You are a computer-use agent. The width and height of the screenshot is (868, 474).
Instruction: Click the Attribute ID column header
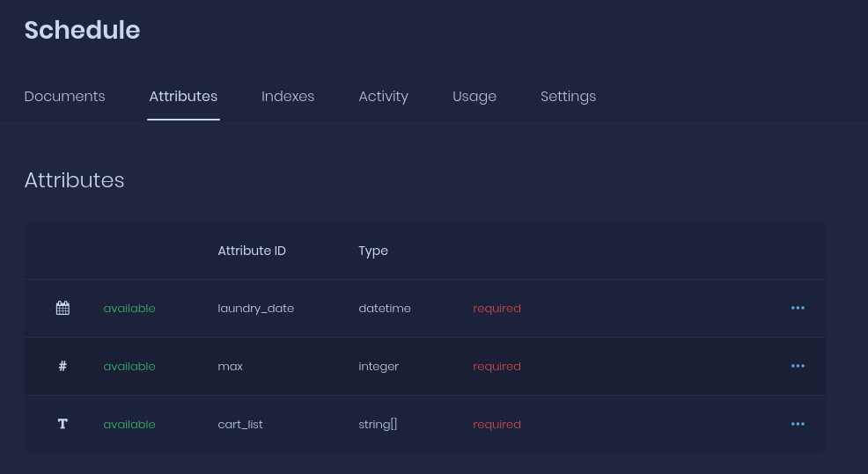click(252, 251)
